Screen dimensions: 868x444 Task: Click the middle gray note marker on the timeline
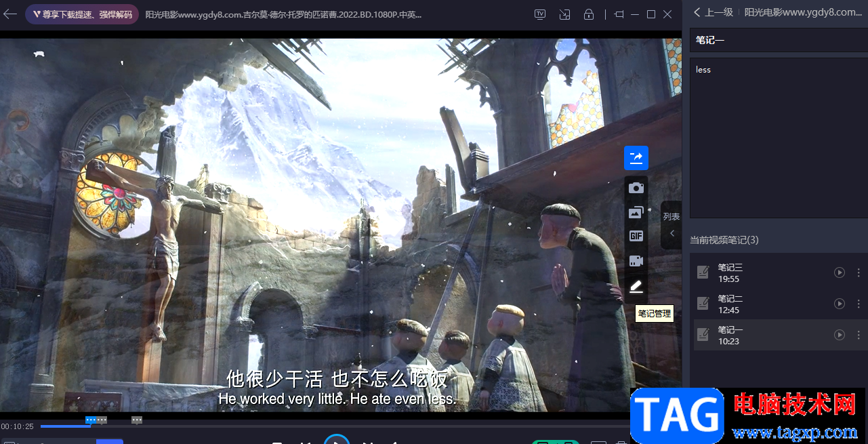[x=102, y=420]
